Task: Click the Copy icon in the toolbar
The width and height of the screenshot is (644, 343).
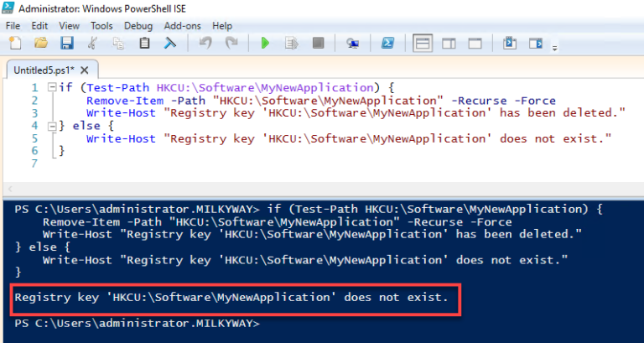Action: click(119, 43)
